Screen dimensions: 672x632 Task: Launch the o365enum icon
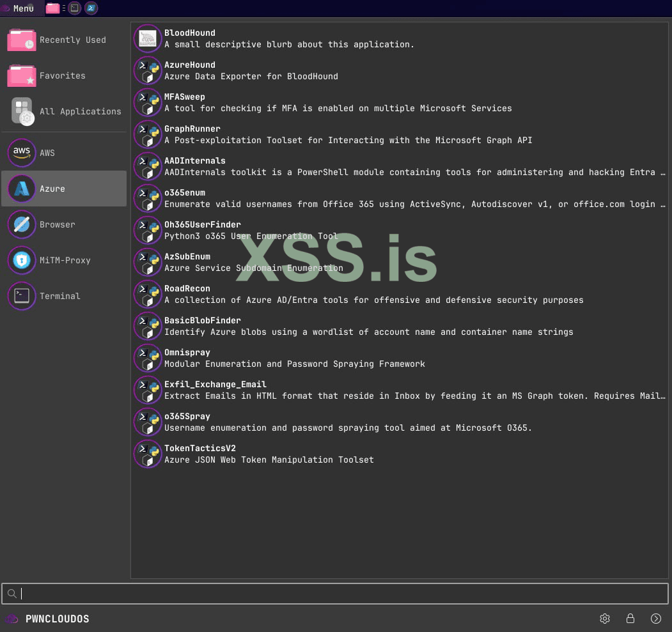click(x=148, y=199)
